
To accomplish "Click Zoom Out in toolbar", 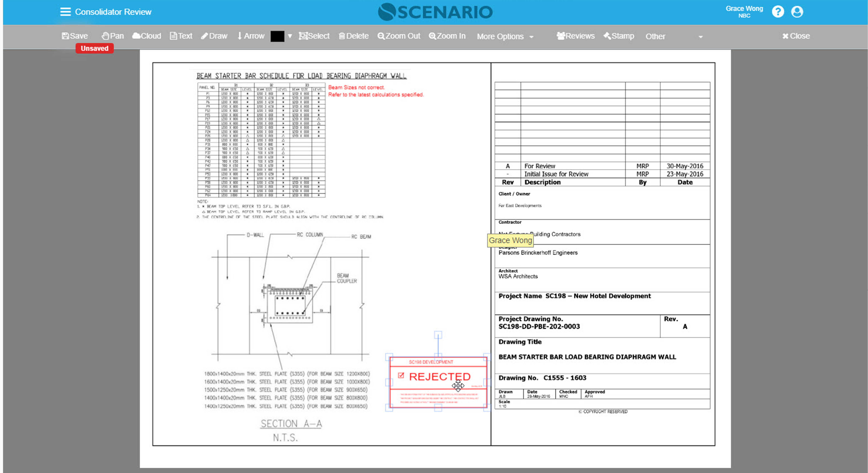I will point(399,36).
